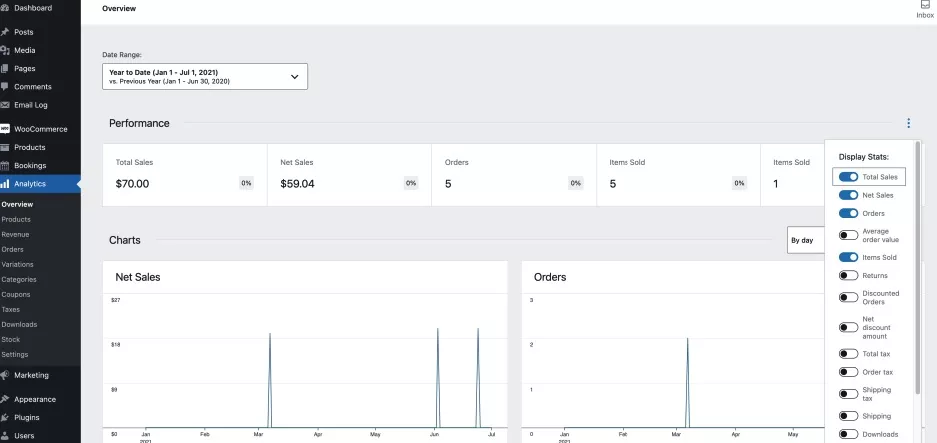Screen dimensions: 937x443
Task: Open Products under Analytics submenu
Action: pyautogui.click(x=16, y=219)
